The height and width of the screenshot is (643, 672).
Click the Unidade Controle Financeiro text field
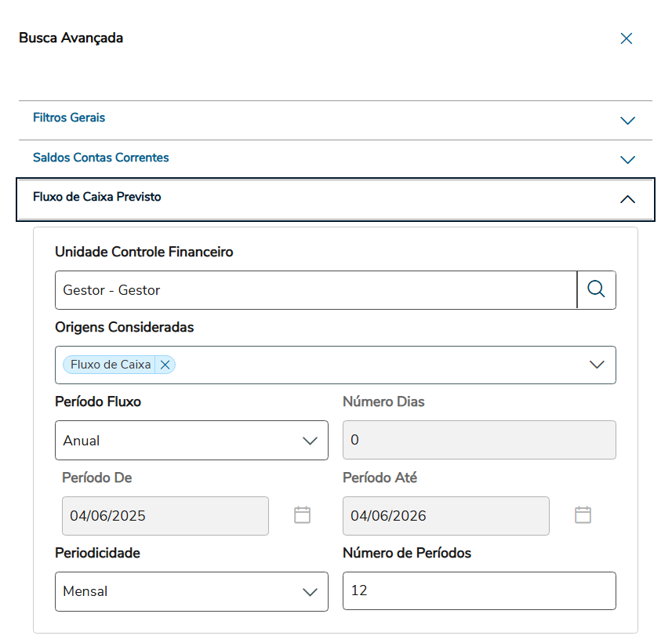pyautogui.click(x=315, y=290)
